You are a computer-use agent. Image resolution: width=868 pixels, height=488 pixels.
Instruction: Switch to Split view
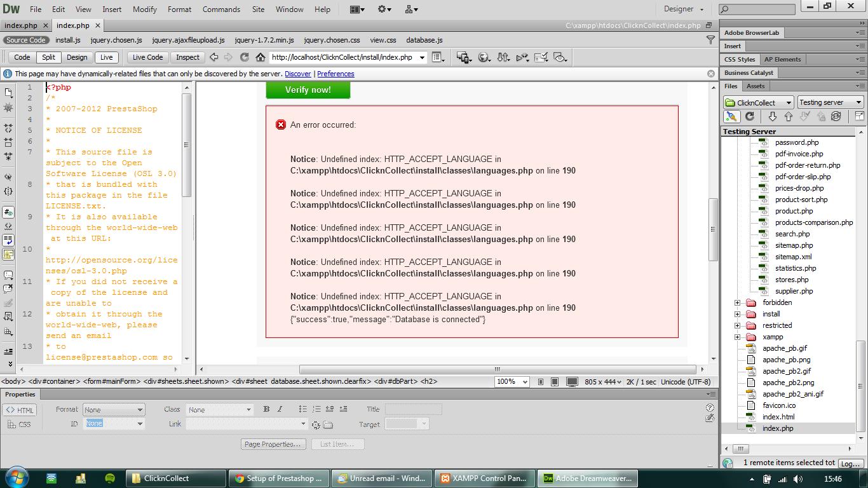[48, 57]
